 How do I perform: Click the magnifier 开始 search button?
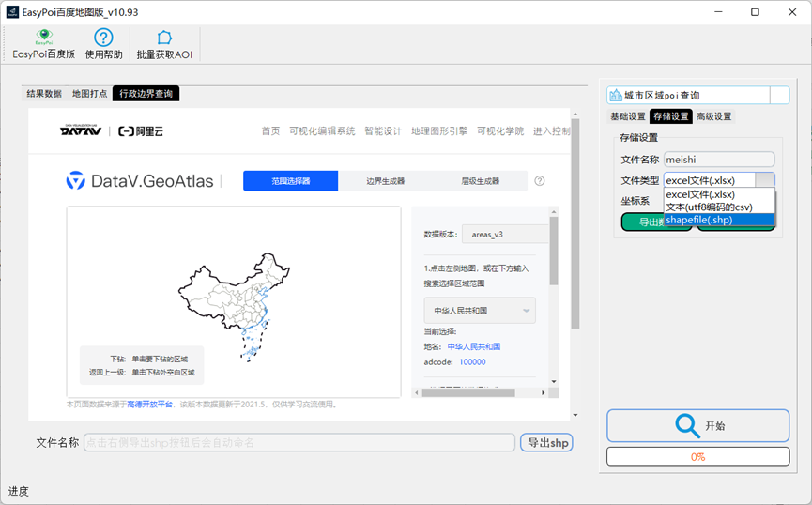(698, 426)
